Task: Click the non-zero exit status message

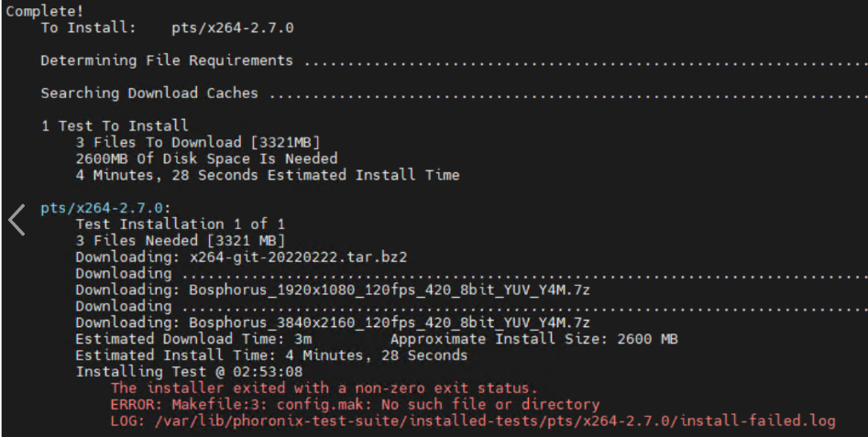Action: 324,388
